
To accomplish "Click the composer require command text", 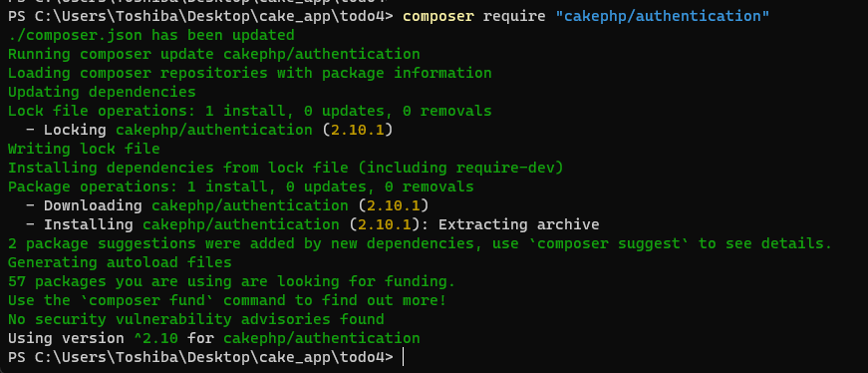I will click(x=586, y=17).
